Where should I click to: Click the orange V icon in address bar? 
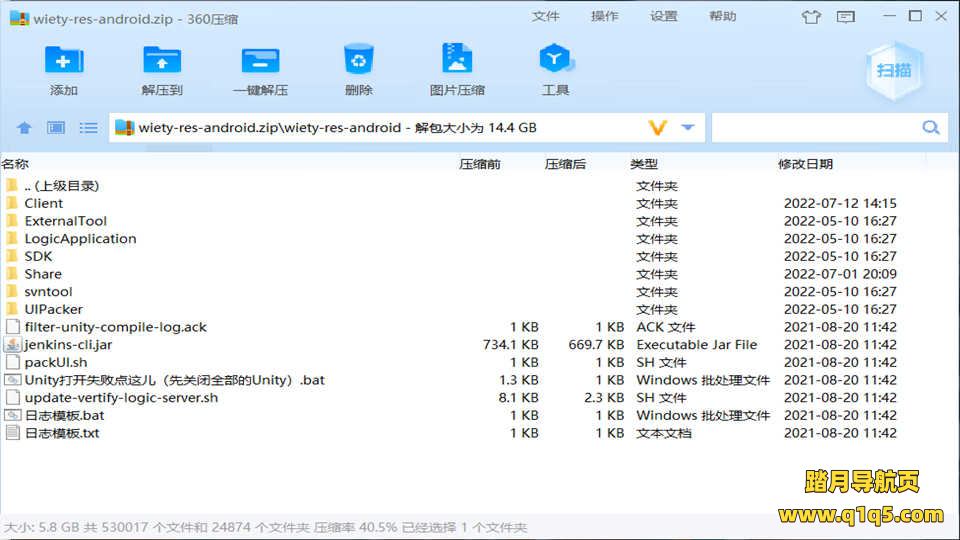pyautogui.click(x=657, y=128)
